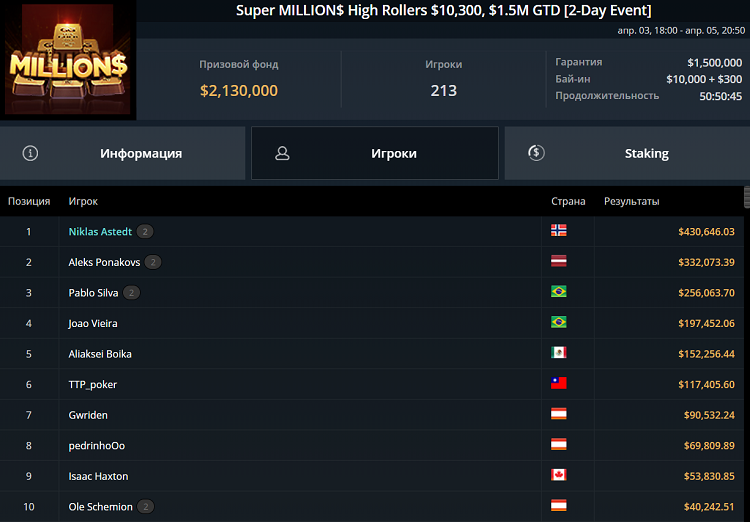Click the Norway flag beside Niklas Astedt

pos(559,231)
